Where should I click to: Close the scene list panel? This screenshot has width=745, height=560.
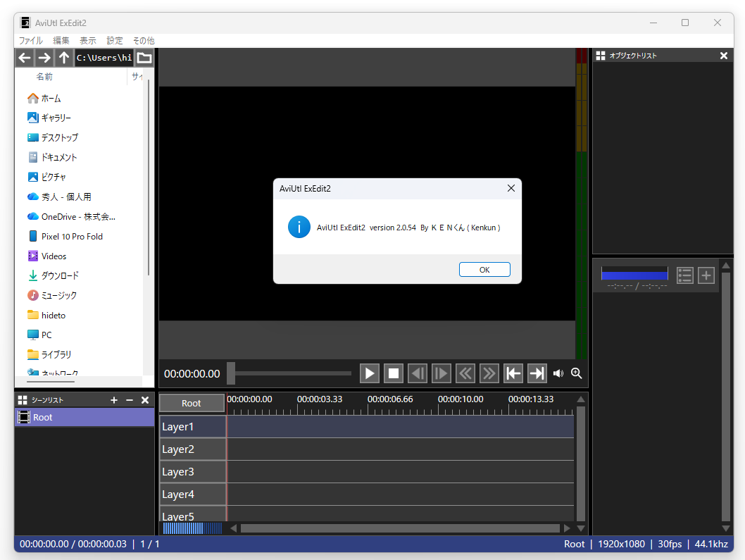tap(145, 400)
